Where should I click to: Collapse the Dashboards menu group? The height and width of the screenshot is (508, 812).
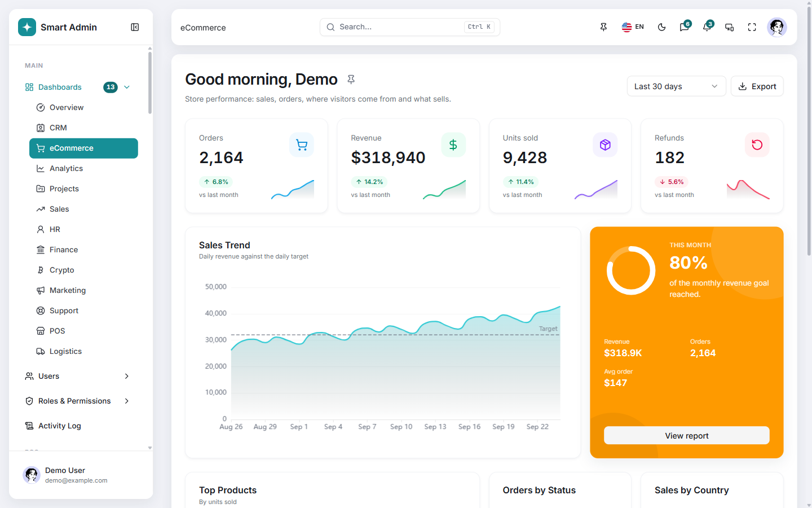click(x=78, y=87)
